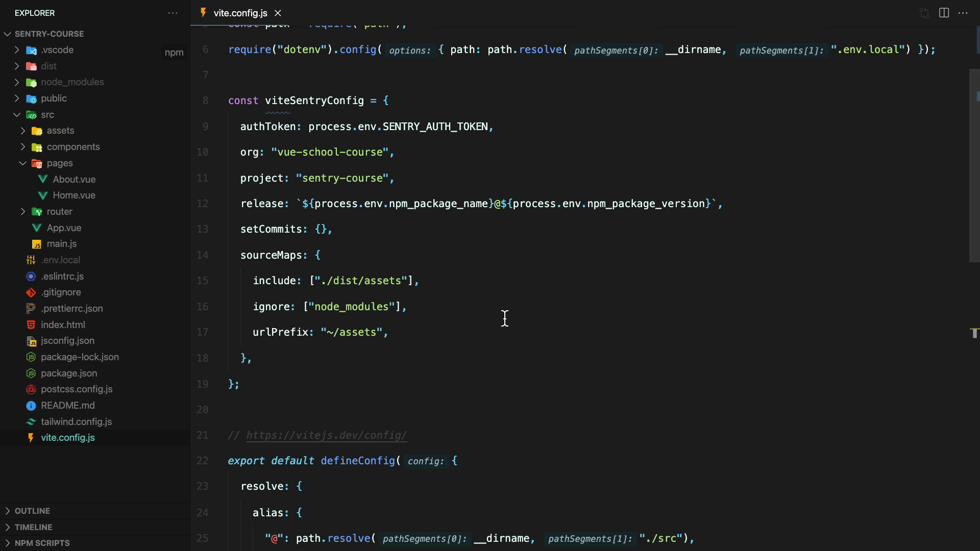Click the EXPLORER panel title
The image size is (980, 551).
click(x=35, y=13)
